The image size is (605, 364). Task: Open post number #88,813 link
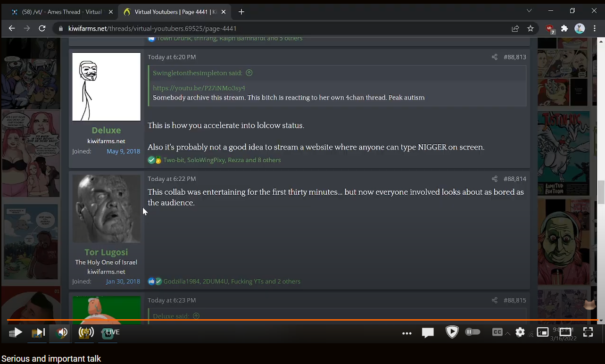coord(514,57)
